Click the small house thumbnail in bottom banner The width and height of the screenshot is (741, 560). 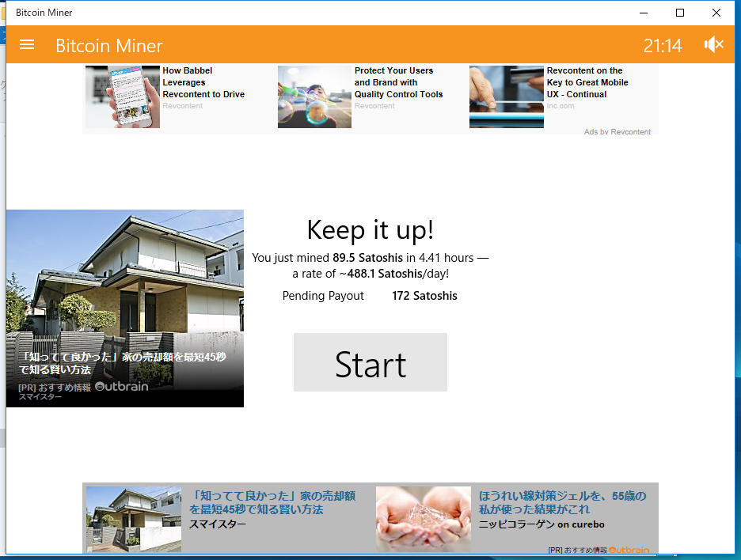(x=134, y=519)
